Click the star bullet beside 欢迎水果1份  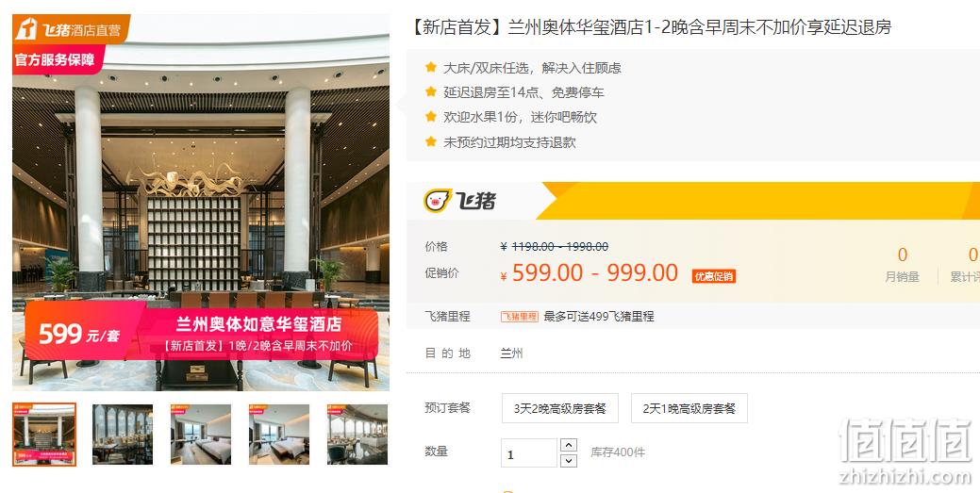coord(431,116)
